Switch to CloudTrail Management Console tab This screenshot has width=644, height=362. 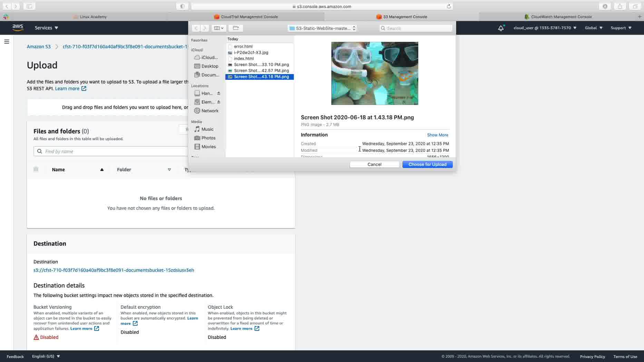tap(246, 17)
